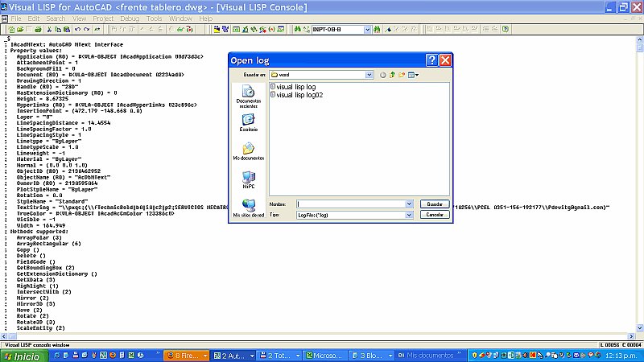Expand the Guardar en folder dropdown

pos(369,75)
